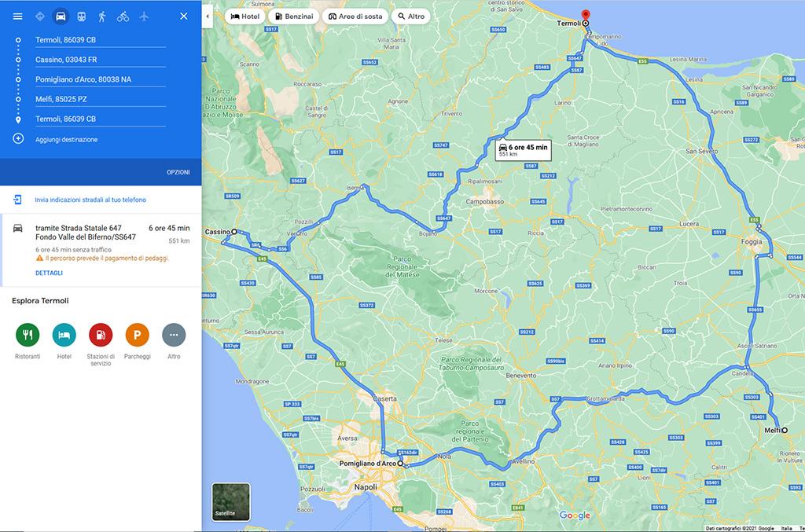The width and height of the screenshot is (805, 532).
Task: Send directions to your phone
Action: [x=90, y=200]
